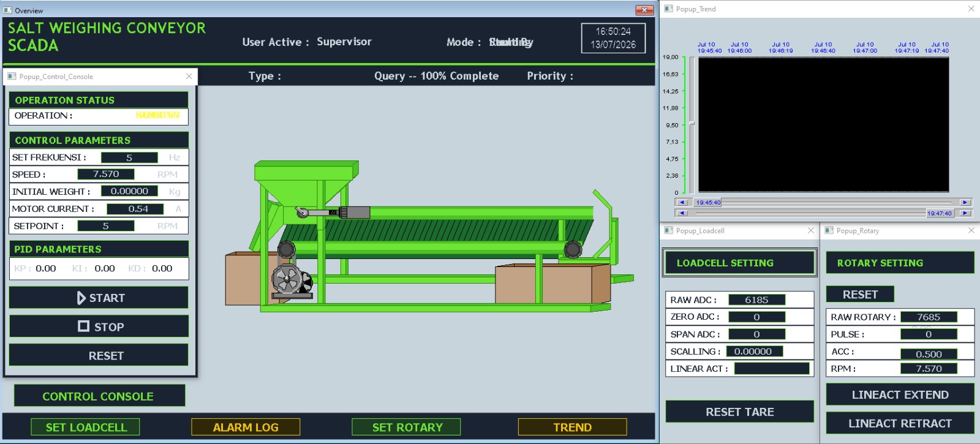The height and width of the screenshot is (444, 980).
Task: Close the Popup_Trend window
Action: point(971,9)
